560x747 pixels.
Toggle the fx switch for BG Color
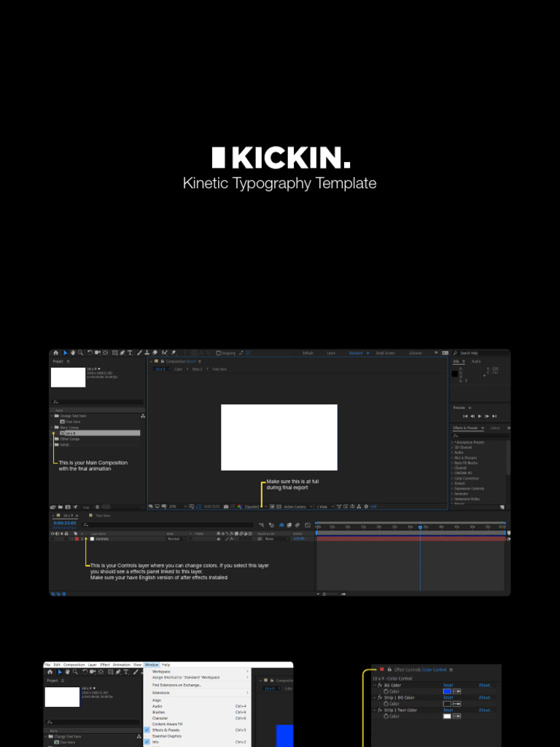(x=380, y=685)
